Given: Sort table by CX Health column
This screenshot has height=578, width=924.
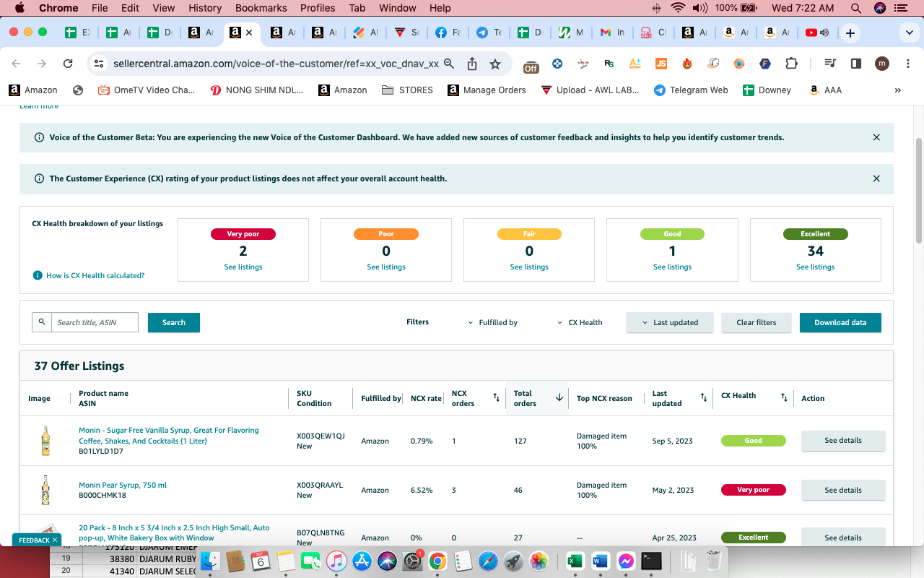Looking at the screenshot, I should pos(784,398).
